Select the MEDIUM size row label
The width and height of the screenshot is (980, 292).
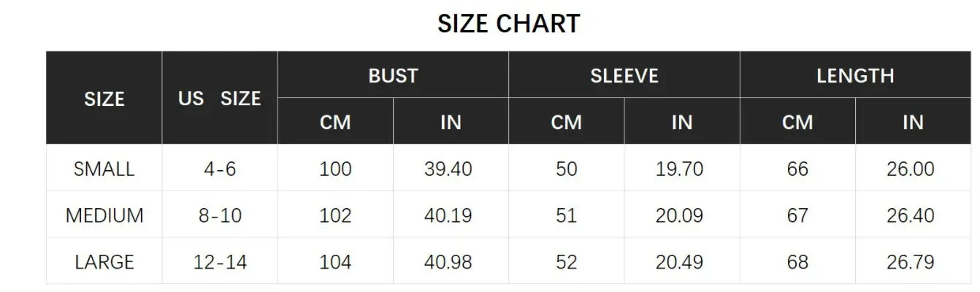(104, 215)
